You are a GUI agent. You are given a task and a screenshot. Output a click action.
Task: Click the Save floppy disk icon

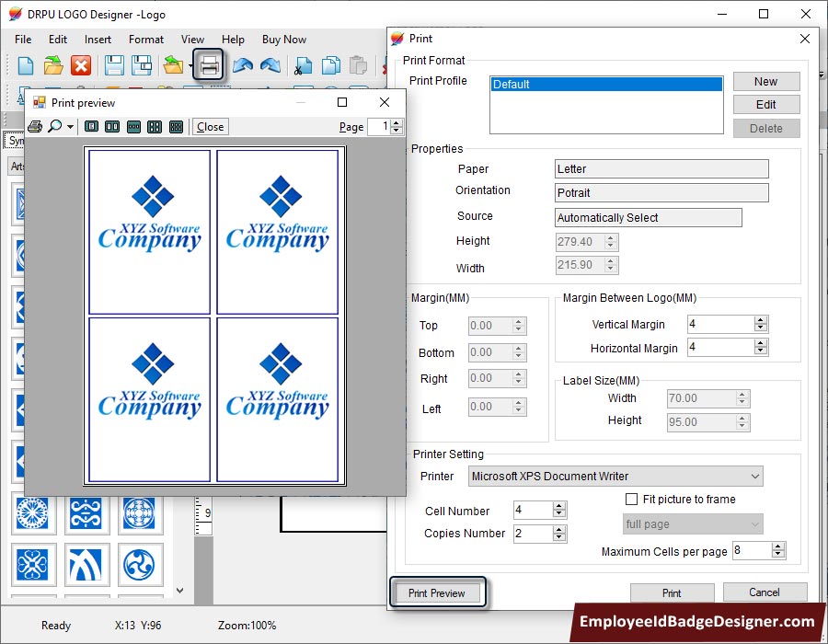114,66
